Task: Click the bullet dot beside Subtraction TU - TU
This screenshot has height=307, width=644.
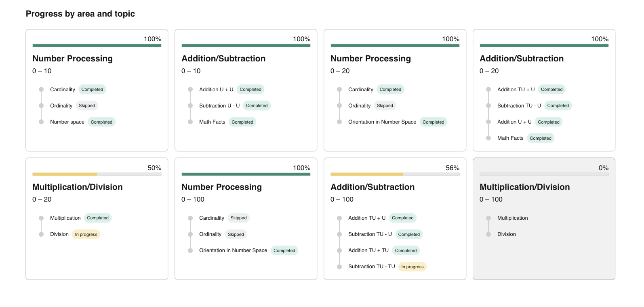Action: point(339,267)
